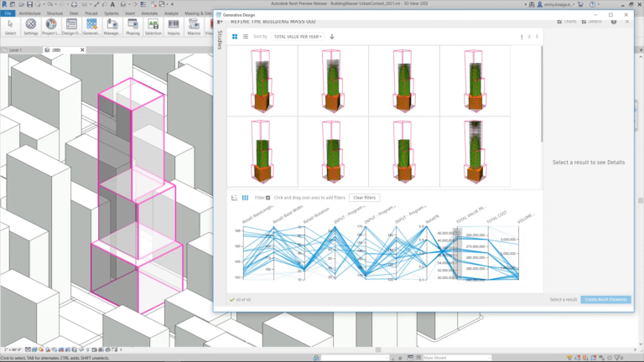The width and height of the screenshot is (644, 362).
Task: Select the last design result thumbnail in top row
Action: pos(475,80)
